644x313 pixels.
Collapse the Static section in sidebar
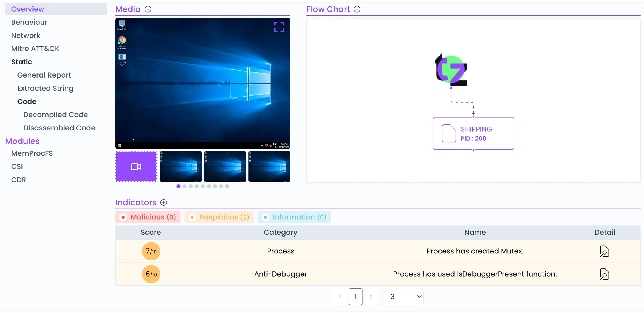21,62
